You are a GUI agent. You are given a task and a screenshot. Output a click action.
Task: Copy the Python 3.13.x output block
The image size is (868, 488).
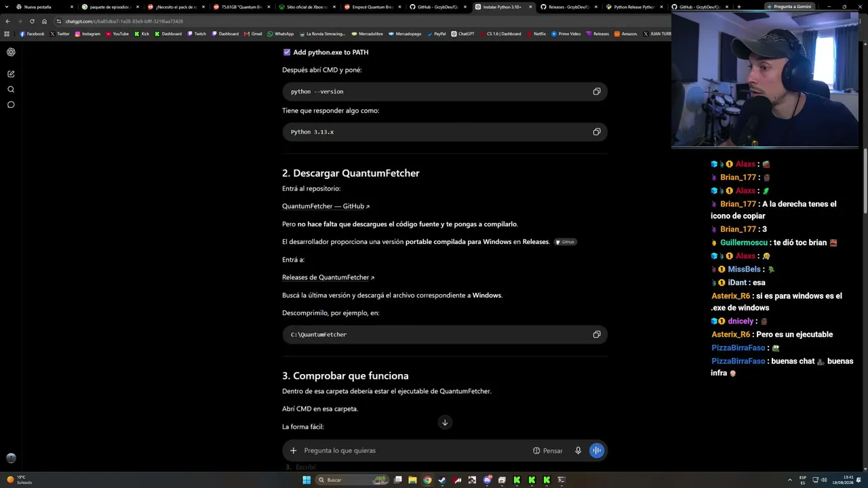tap(597, 132)
